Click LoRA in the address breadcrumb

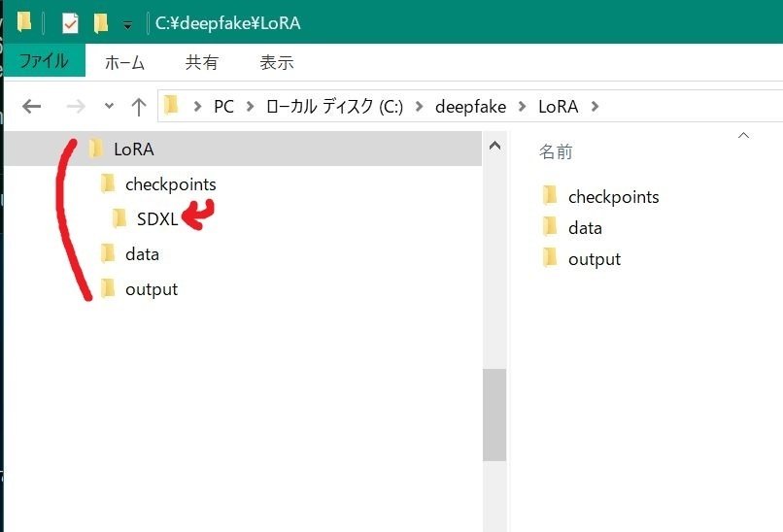pyautogui.click(x=559, y=106)
